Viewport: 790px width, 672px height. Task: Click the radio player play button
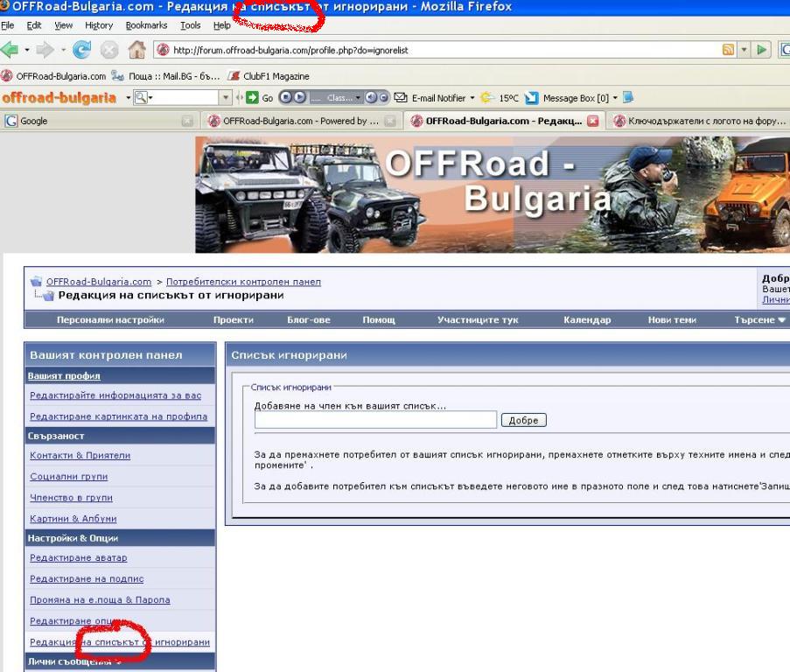pyautogui.click(x=299, y=97)
